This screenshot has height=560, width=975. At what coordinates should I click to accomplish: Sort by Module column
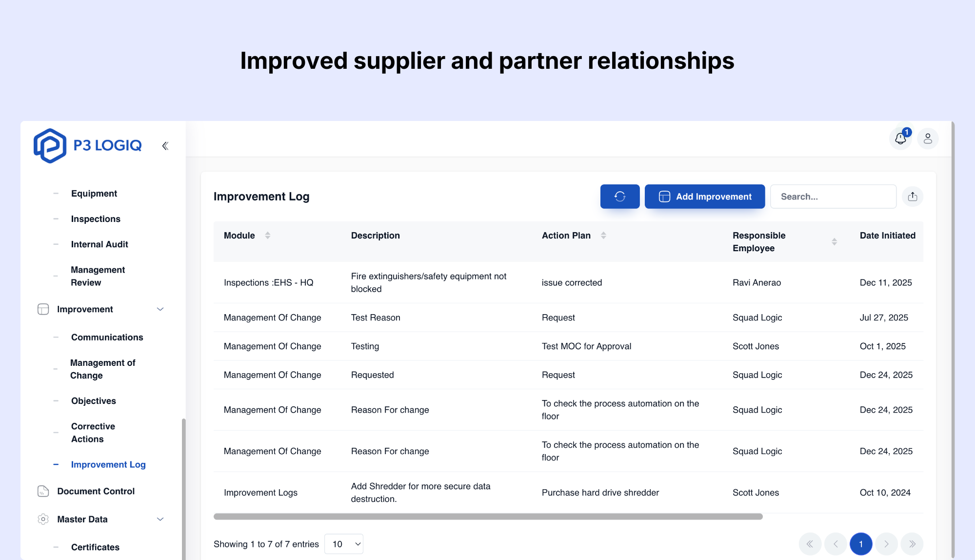[268, 236]
